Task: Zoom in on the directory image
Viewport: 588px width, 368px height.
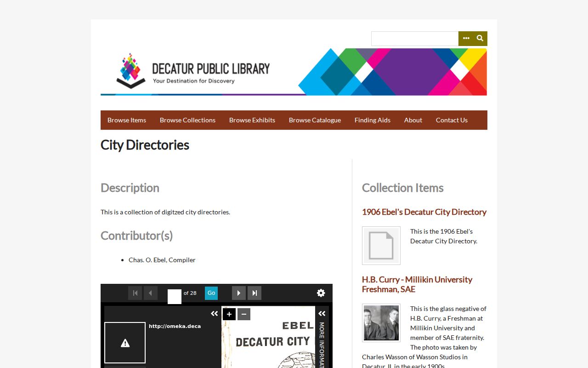Action: point(229,314)
